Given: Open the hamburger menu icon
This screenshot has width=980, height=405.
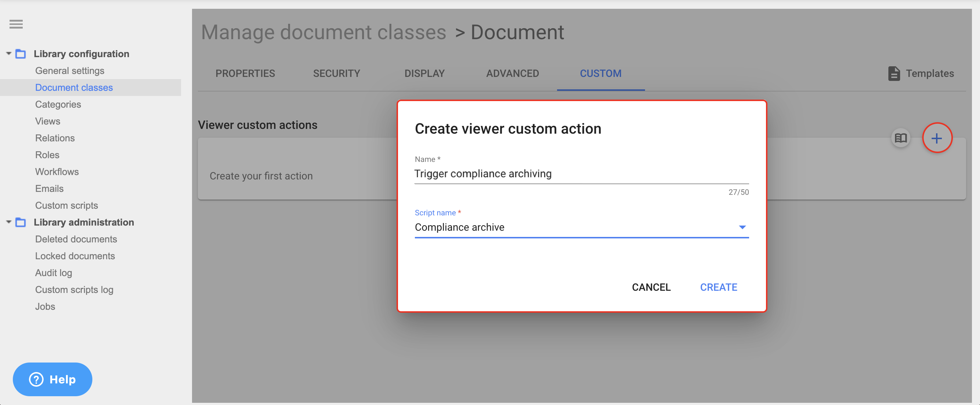Looking at the screenshot, I should click(x=16, y=24).
